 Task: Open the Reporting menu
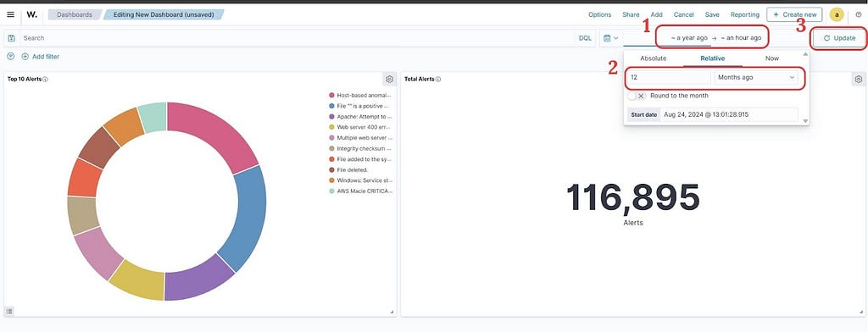click(744, 15)
